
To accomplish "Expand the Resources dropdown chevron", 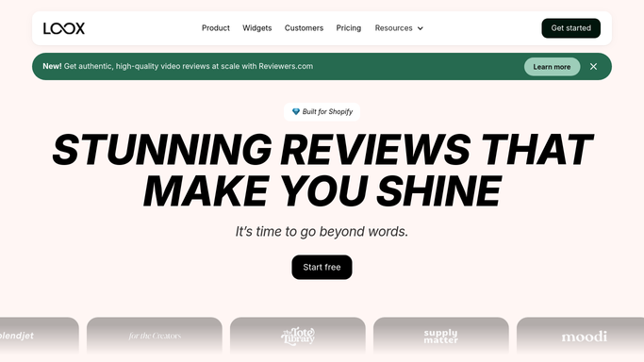I will [x=421, y=28].
